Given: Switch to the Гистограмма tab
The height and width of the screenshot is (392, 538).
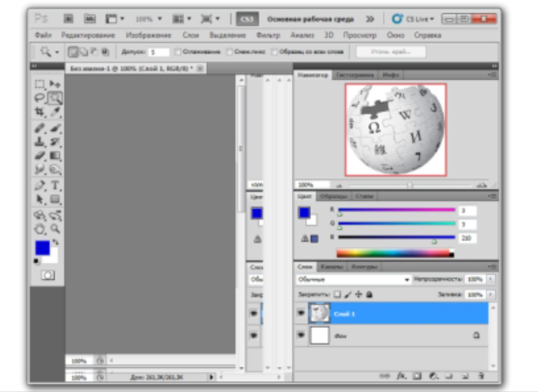Looking at the screenshot, I should pos(354,75).
